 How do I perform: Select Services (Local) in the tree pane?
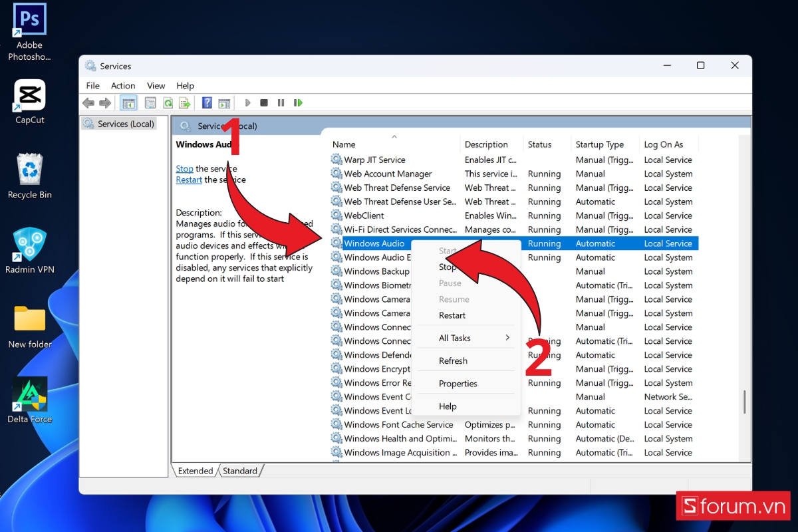(x=125, y=124)
